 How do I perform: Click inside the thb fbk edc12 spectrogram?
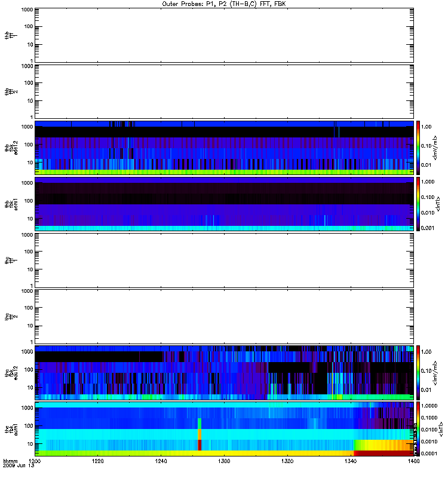coord(224,148)
